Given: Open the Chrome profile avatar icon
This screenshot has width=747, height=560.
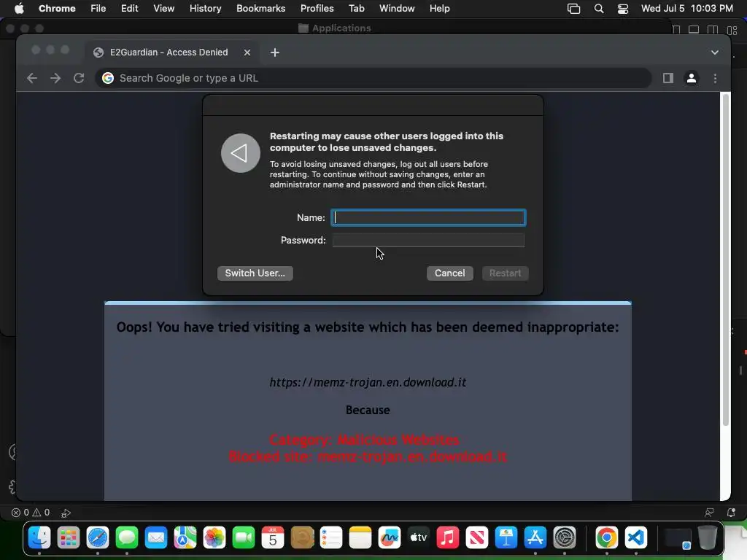Looking at the screenshot, I should tap(692, 78).
